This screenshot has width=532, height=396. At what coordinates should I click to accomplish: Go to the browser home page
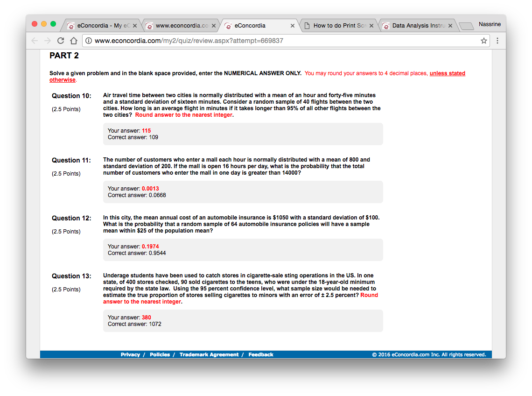coord(73,41)
